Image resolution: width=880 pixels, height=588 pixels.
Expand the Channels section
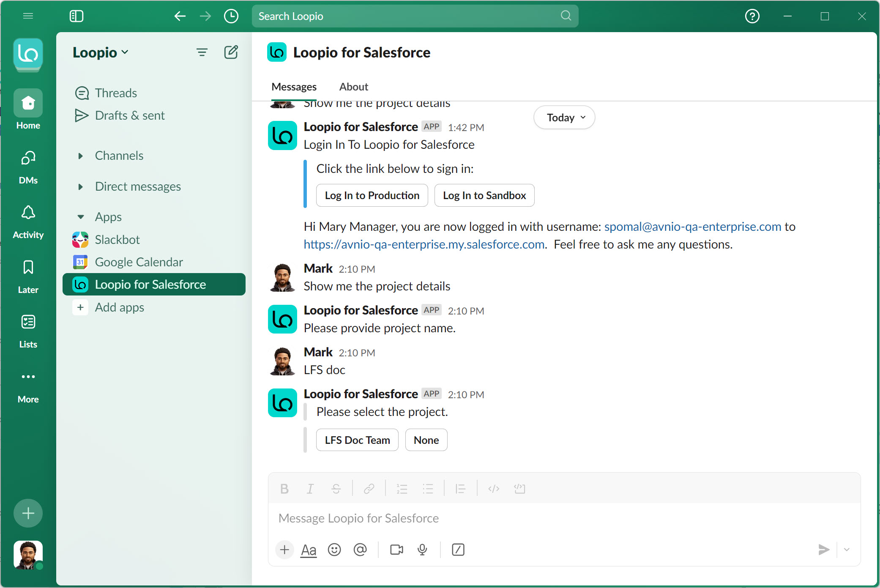tap(80, 156)
